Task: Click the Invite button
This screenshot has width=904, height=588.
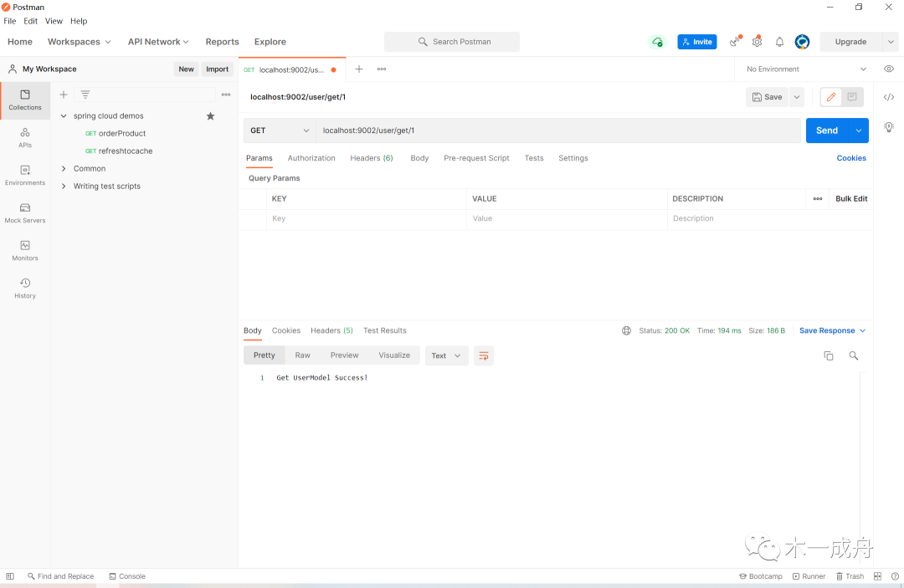Action: pyautogui.click(x=697, y=42)
